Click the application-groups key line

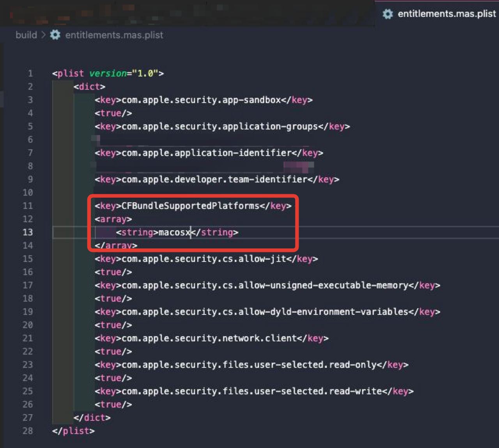(x=222, y=126)
